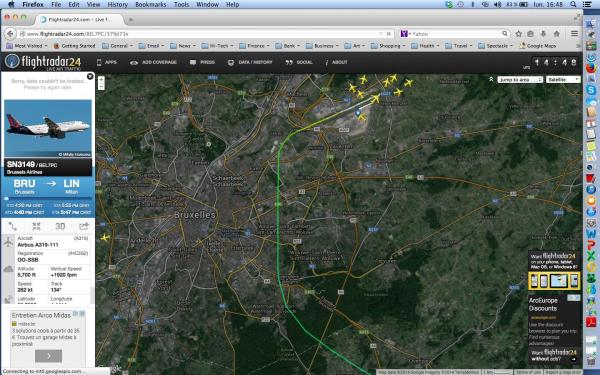Image resolution: width=600 pixels, height=375 pixels.
Task: Click the blue airport pin at Brussels Airport
Action: pos(358,113)
